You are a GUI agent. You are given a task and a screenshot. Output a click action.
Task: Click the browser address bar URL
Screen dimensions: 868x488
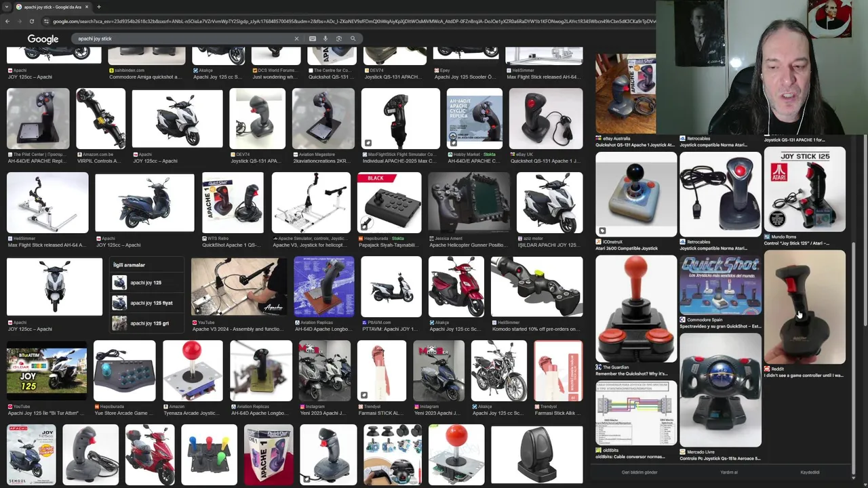(353, 21)
